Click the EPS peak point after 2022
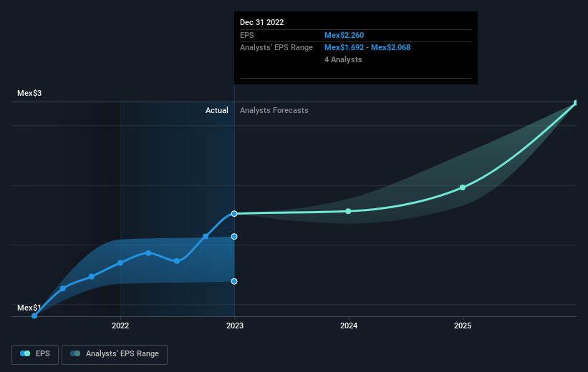588x372 pixels. click(148, 253)
